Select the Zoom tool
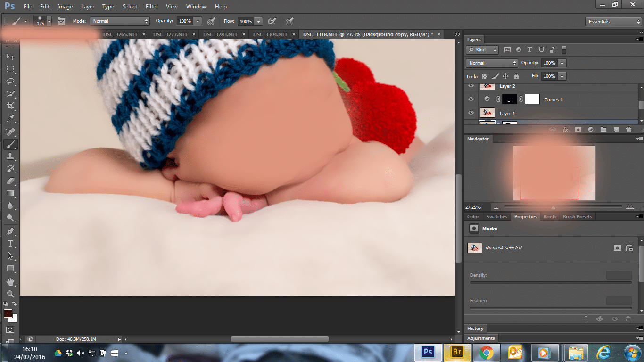The width and height of the screenshot is (644, 362). pos(10,294)
